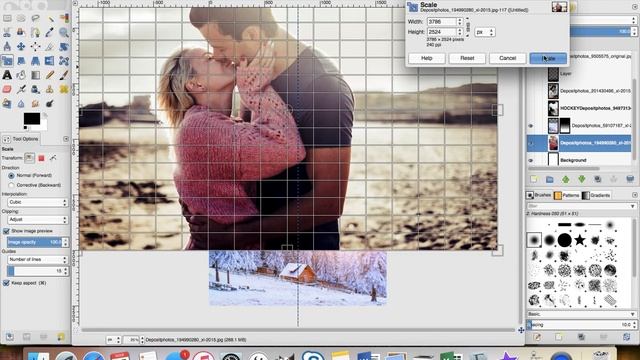640x360 pixels.
Task: Select the Scale tool in toolbox
Action: (x=7, y=61)
